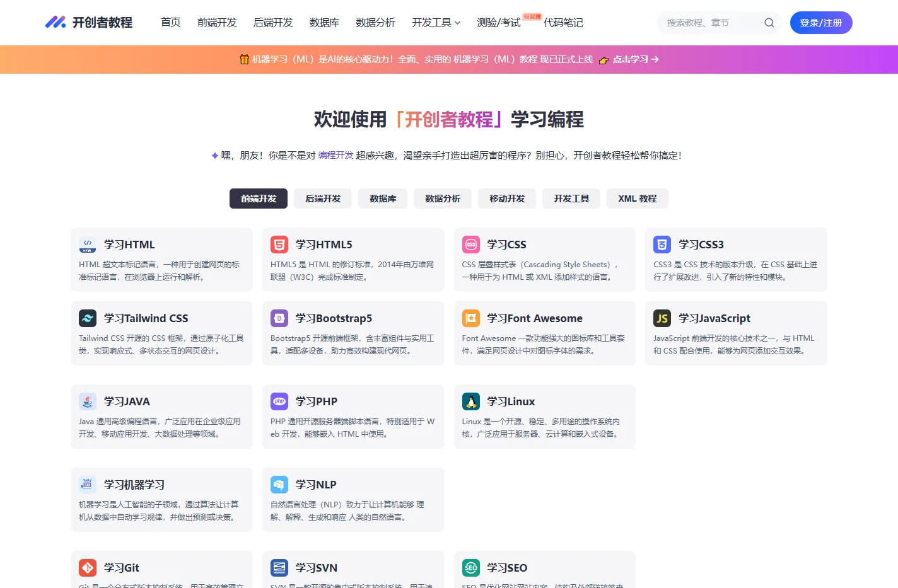Expand the 开发工具 dropdown in the navbar

(436, 23)
